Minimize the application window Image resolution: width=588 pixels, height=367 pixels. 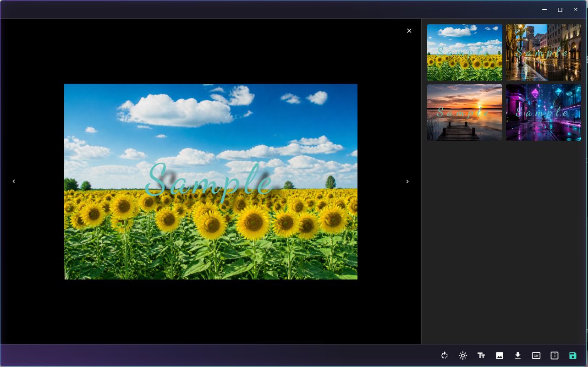coord(544,10)
